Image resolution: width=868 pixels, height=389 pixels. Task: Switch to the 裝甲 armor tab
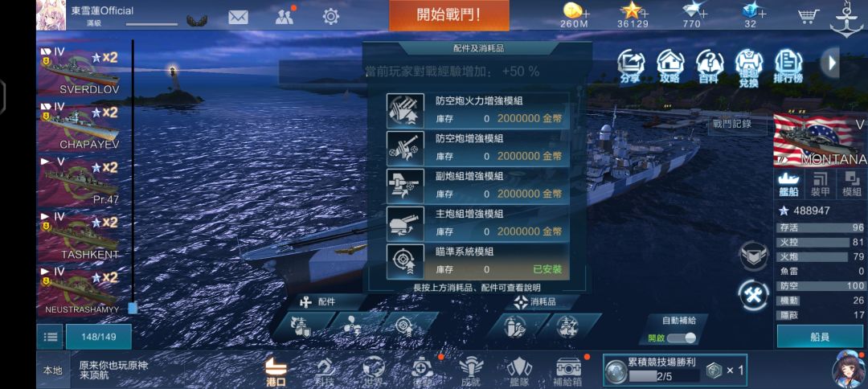tap(820, 185)
